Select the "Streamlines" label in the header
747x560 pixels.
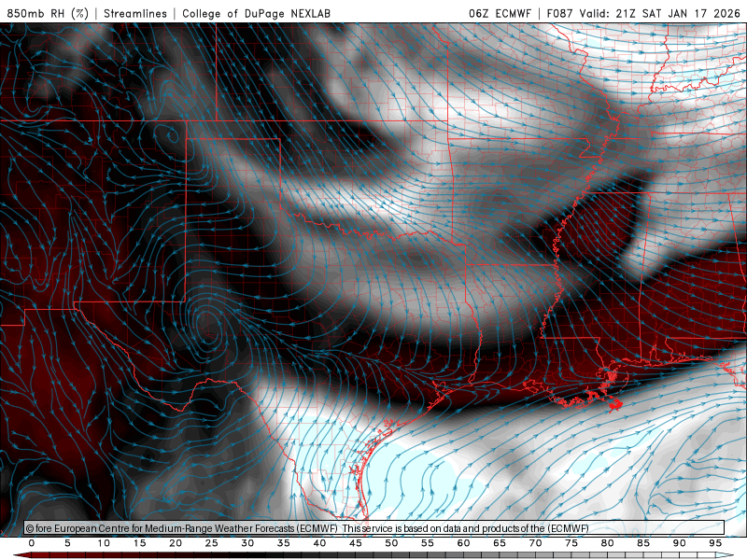pyautogui.click(x=135, y=13)
